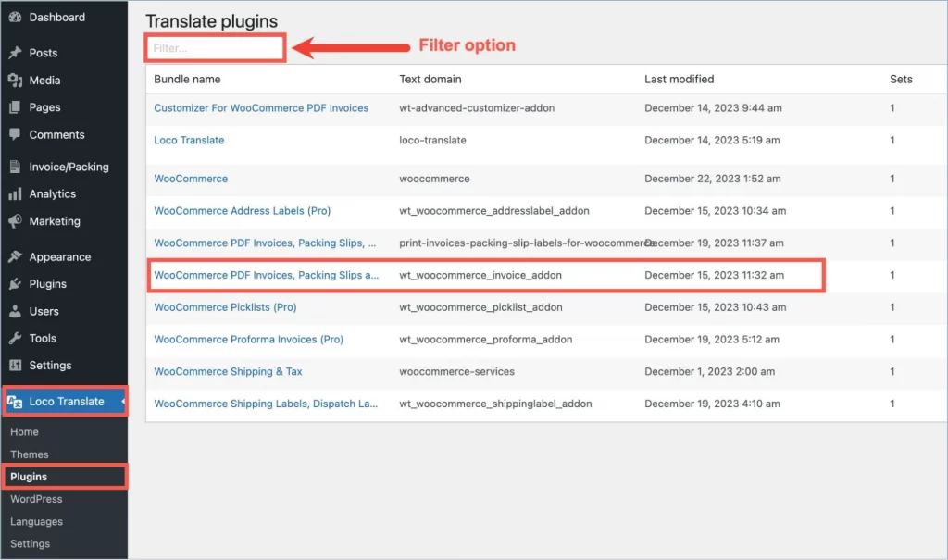This screenshot has width=948, height=560.
Task: Open WooCommerce Shipping & Tax bundle
Action: 228,372
